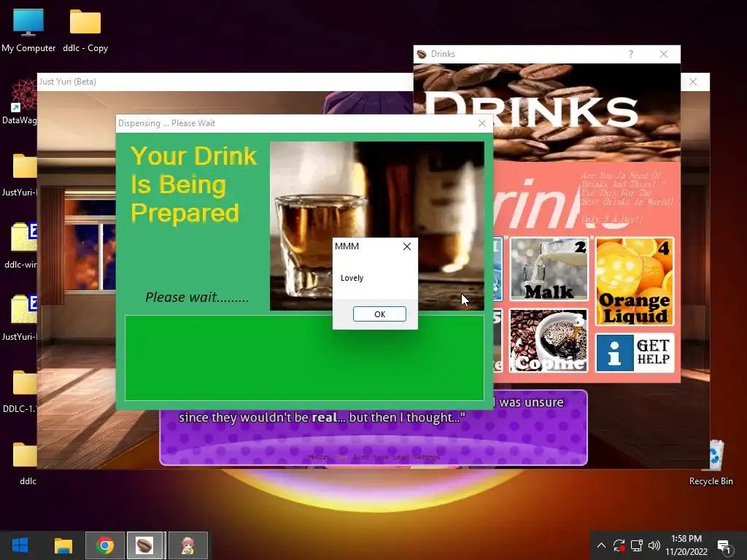Open the volume control tray icon

(654, 545)
